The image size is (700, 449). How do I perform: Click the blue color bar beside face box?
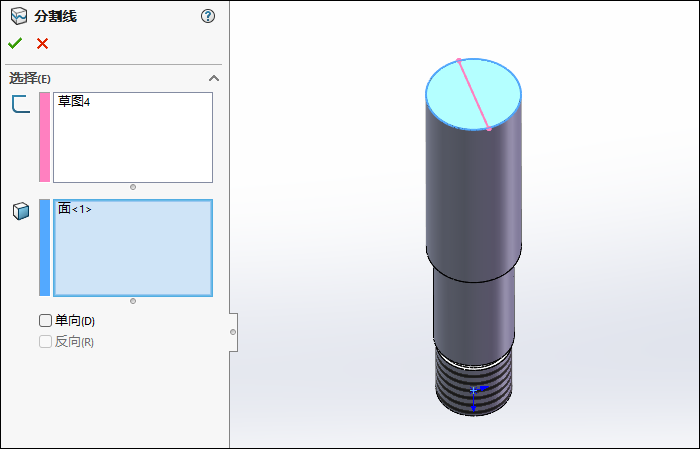pos(44,247)
